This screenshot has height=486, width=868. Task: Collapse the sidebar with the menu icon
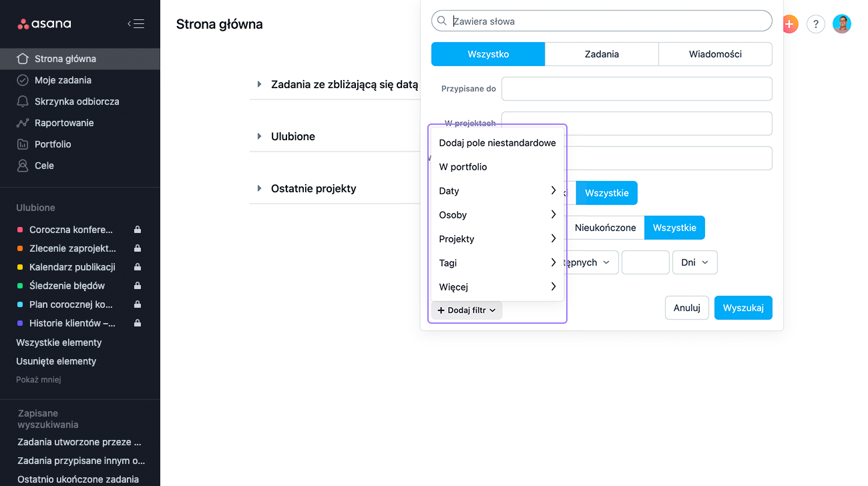136,24
